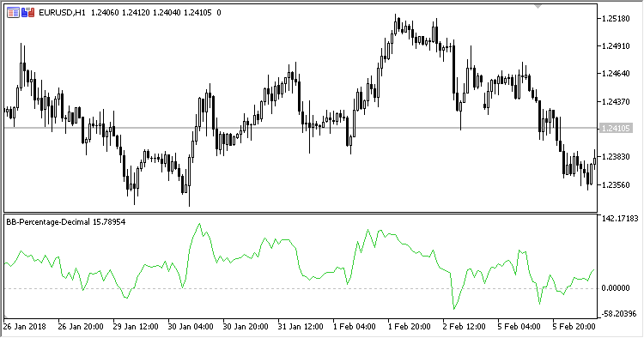The image size is (644, 338).
Task: Click the 1 Feb 04:00 time label
Action: tap(355, 327)
